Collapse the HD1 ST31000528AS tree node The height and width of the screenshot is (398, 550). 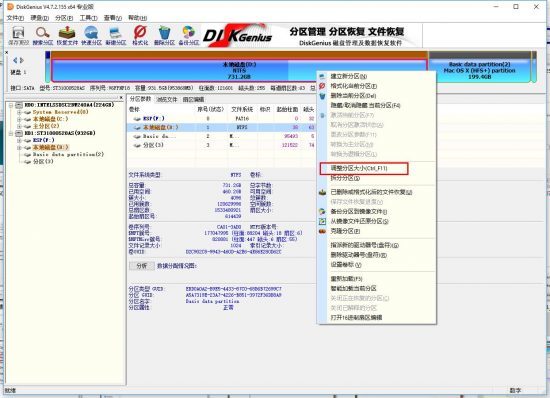coord(11,133)
